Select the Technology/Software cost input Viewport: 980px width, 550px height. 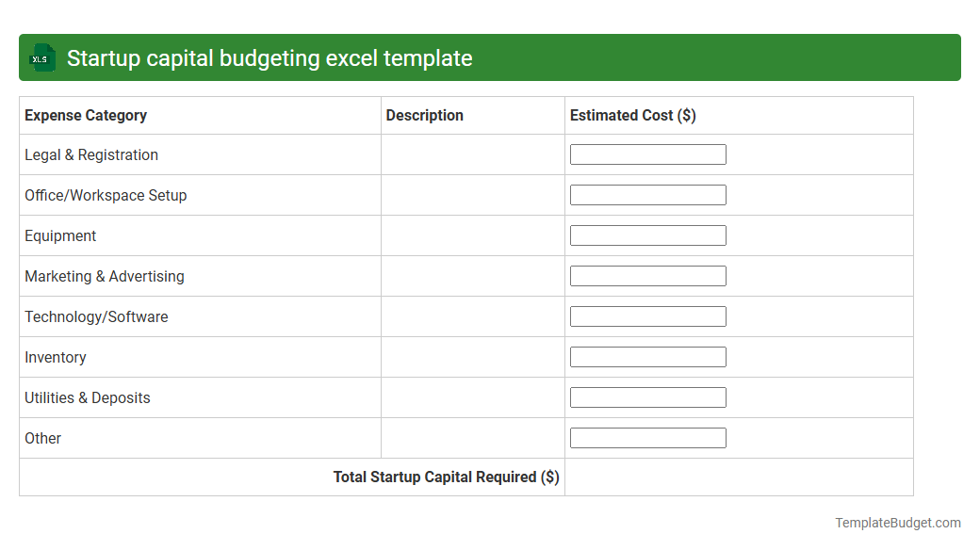[647, 315]
